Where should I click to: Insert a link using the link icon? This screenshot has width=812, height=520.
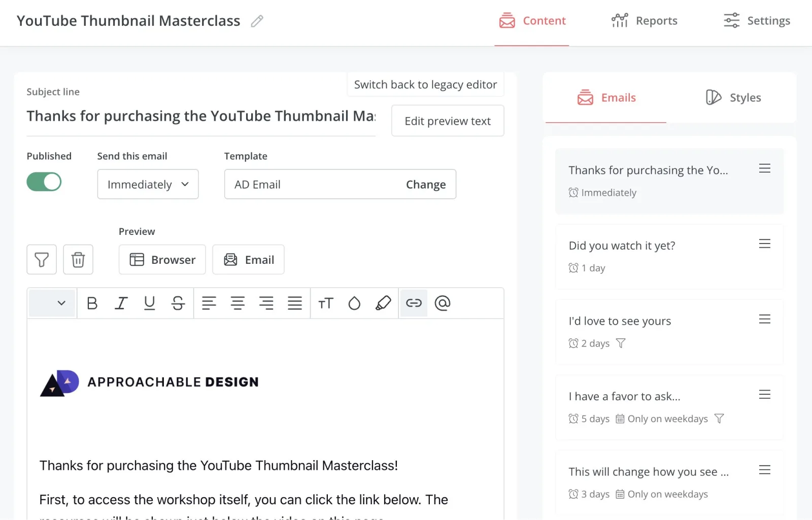pyautogui.click(x=414, y=303)
